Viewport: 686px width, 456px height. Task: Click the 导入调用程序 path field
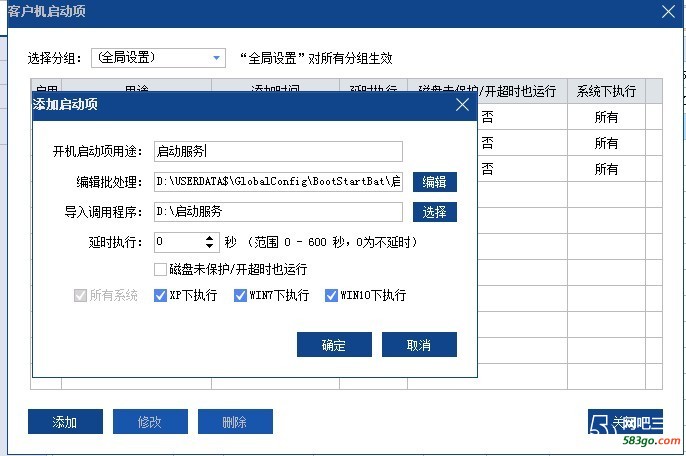(278, 212)
